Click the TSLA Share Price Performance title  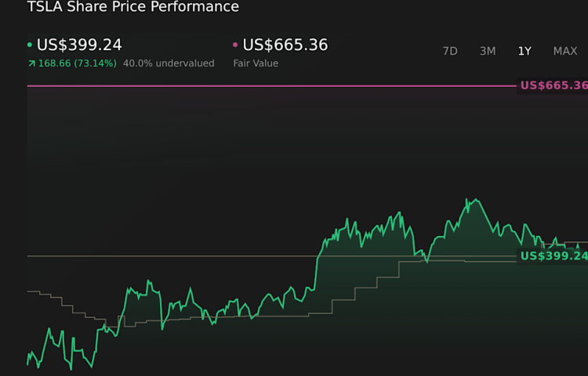click(x=133, y=7)
